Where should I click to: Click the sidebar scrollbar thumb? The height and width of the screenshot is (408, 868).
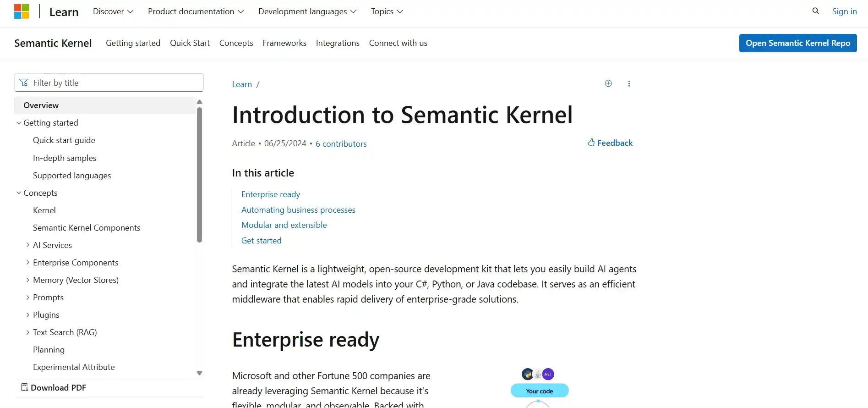(x=199, y=175)
